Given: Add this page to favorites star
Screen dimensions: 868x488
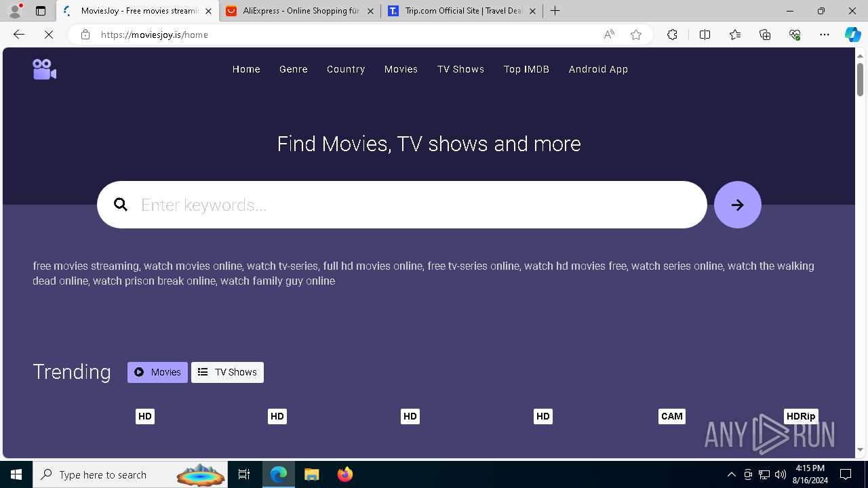Looking at the screenshot, I should click(636, 35).
